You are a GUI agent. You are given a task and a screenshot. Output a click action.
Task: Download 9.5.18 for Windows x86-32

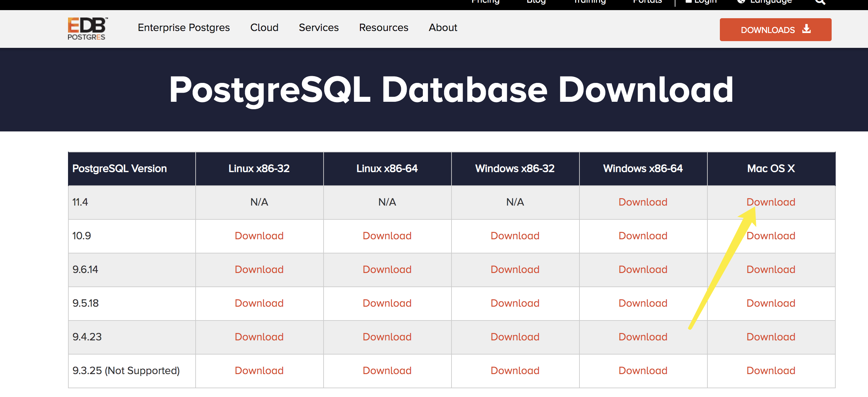[515, 303]
